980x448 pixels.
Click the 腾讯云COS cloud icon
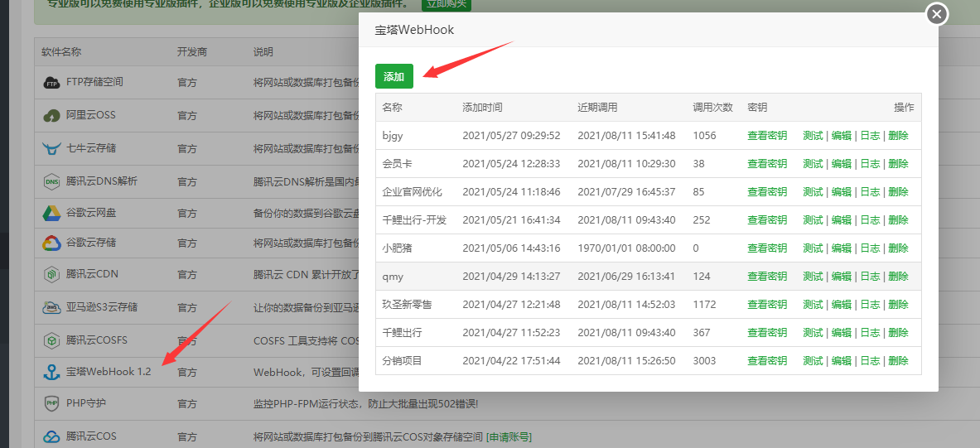[51, 436]
